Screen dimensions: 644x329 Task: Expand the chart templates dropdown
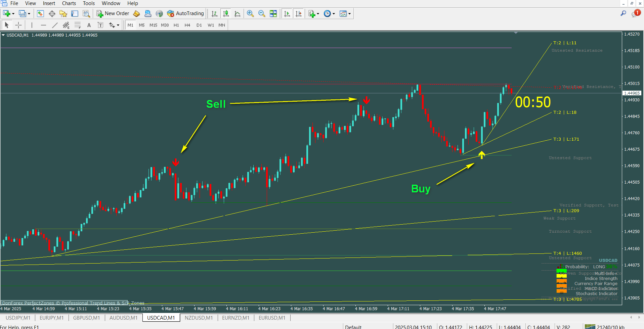point(350,14)
